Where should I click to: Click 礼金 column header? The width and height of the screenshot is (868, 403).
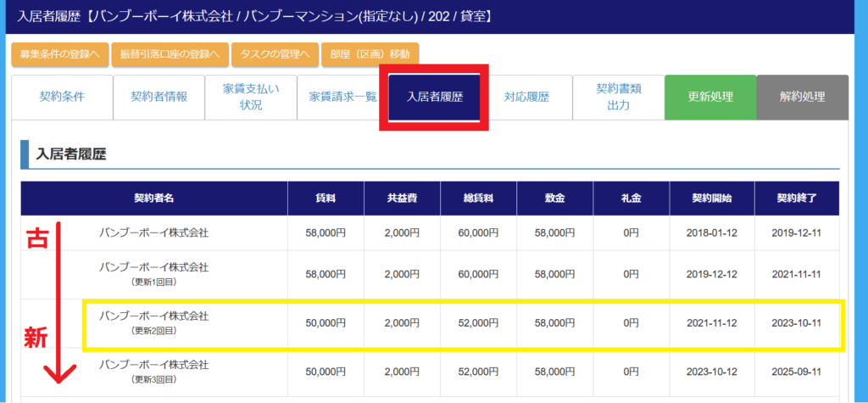click(x=631, y=199)
